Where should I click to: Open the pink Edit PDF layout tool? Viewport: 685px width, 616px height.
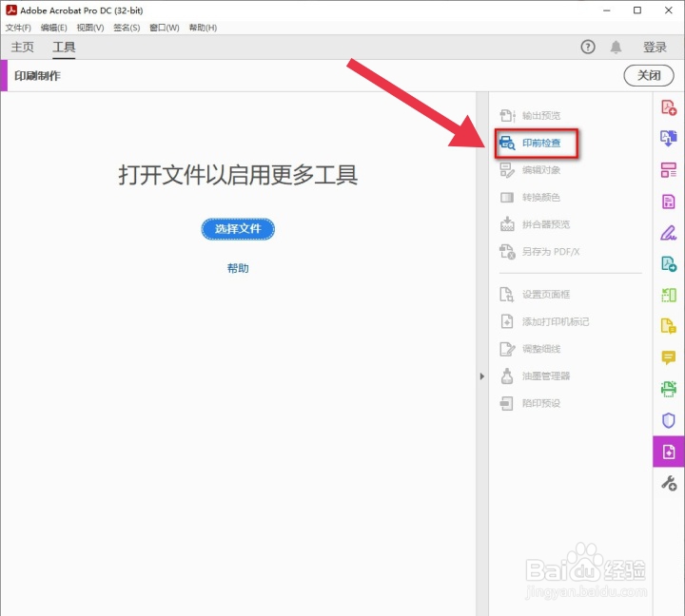tap(669, 170)
